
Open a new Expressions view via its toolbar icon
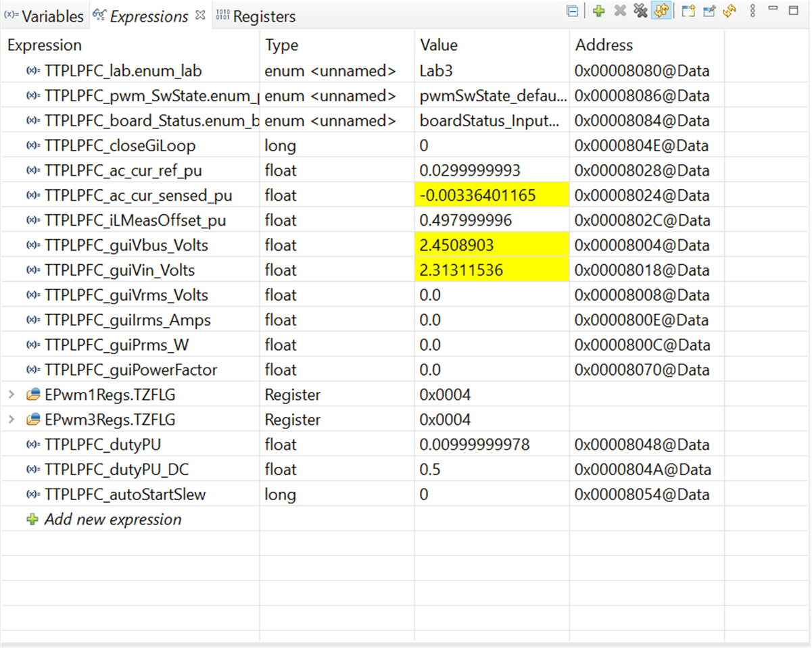[688, 11]
